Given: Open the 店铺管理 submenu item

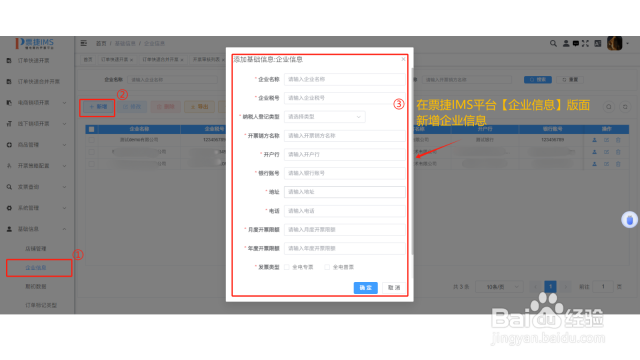Looking at the screenshot, I should 36,249.
